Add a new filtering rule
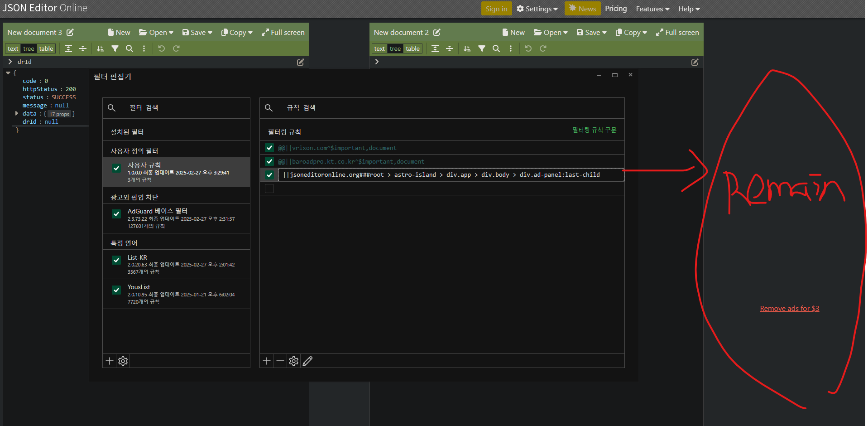The image size is (868, 426). [267, 361]
